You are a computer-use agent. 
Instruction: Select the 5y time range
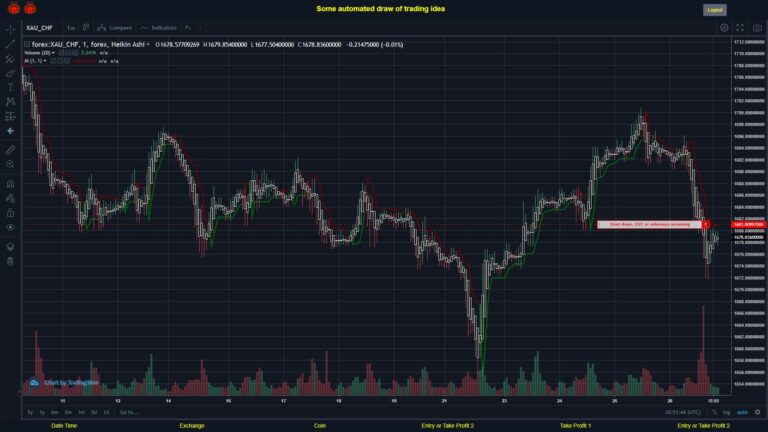(30, 412)
